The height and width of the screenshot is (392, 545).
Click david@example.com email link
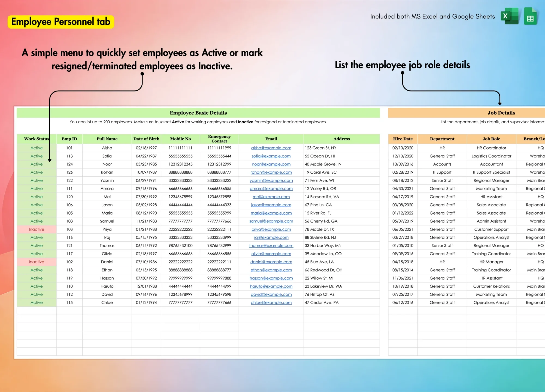[271, 295]
